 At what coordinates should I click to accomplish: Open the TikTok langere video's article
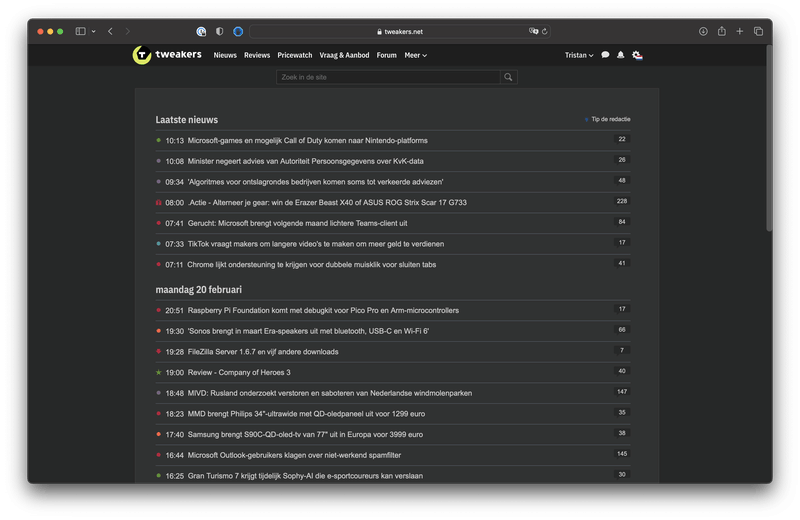click(315, 244)
